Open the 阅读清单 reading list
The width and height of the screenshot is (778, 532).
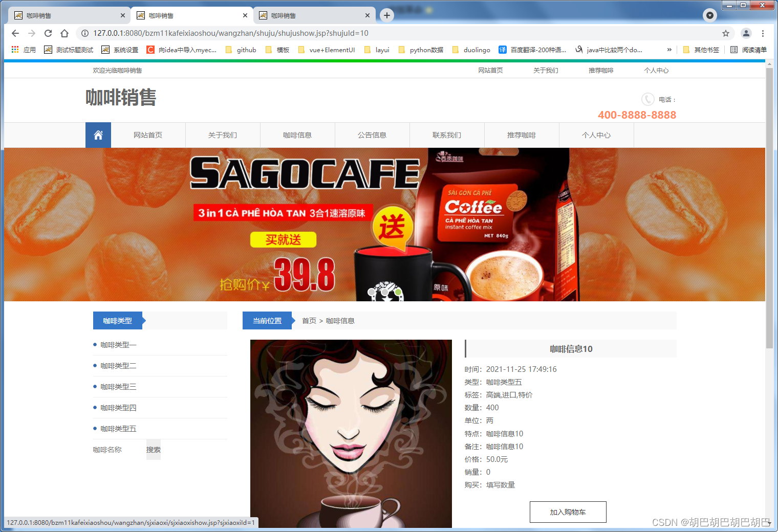tap(748, 50)
